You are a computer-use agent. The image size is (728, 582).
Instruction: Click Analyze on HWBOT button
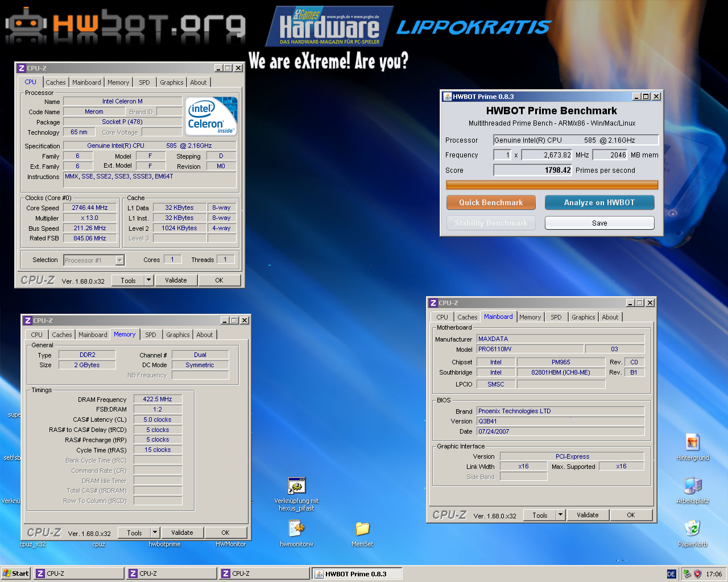pyautogui.click(x=599, y=202)
